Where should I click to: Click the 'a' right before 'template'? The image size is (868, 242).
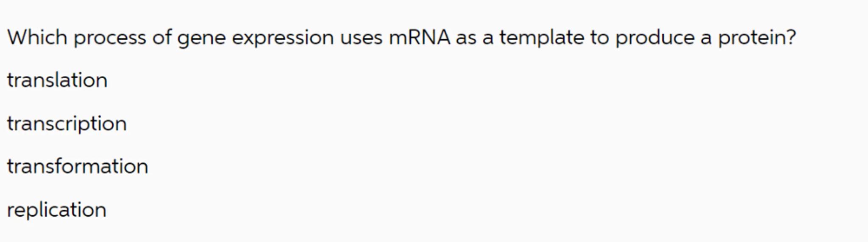(x=488, y=38)
